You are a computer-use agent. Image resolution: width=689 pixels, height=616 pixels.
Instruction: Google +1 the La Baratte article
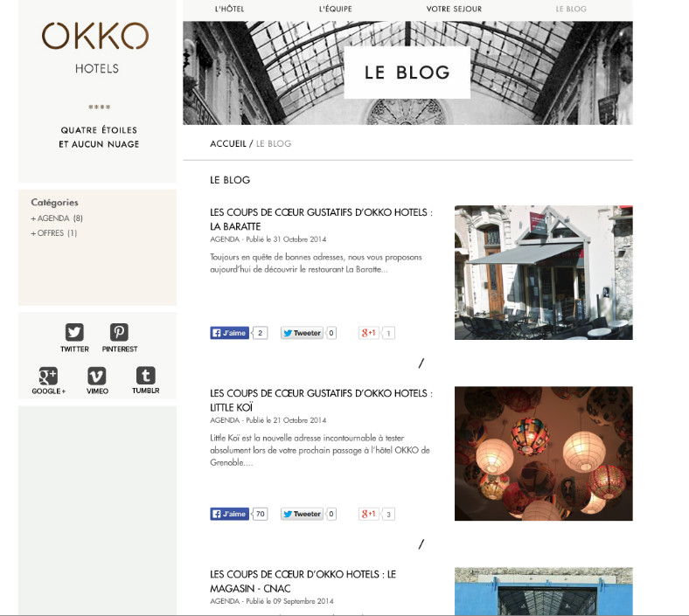point(368,333)
